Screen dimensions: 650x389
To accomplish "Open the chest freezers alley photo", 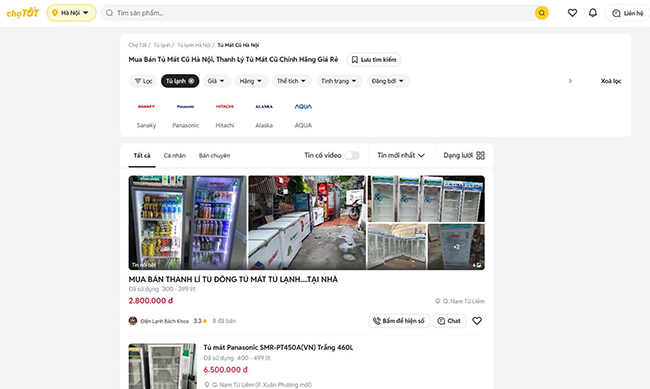I will tap(307, 223).
